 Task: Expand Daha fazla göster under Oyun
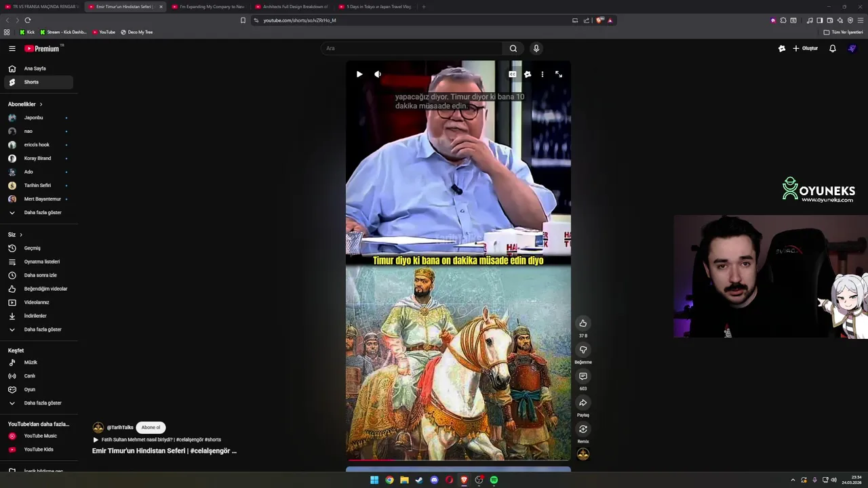[39, 403]
